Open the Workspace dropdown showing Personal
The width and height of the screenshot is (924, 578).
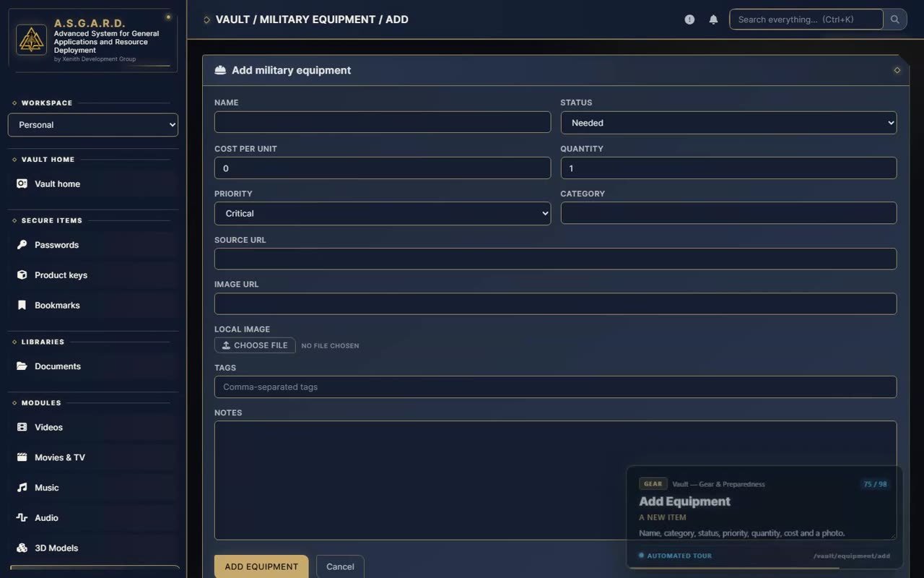(93, 125)
